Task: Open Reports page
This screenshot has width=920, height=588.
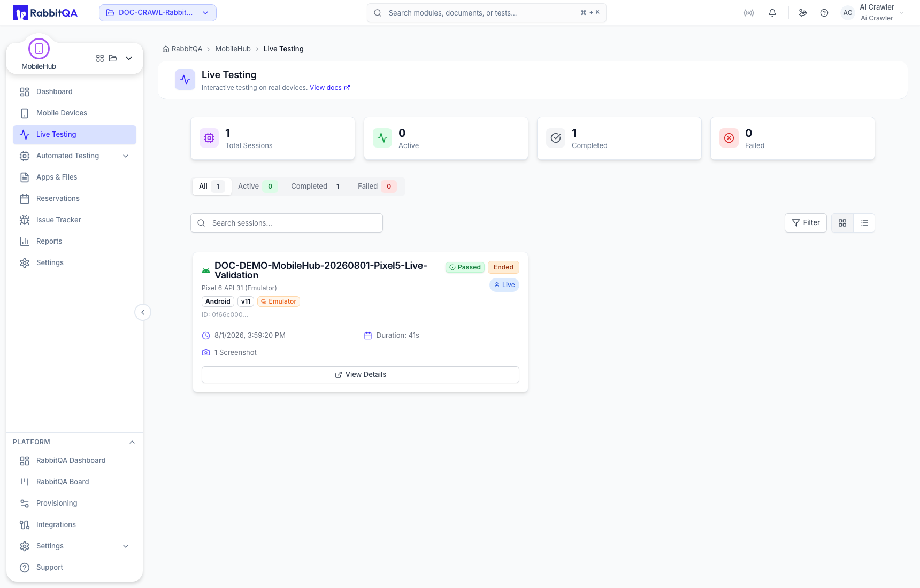Action: point(74,242)
